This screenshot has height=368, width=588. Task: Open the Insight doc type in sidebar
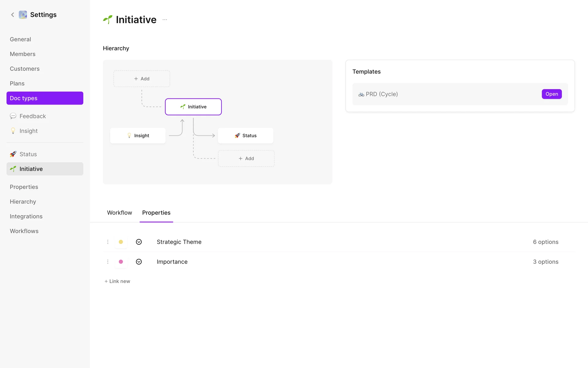(28, 131)
